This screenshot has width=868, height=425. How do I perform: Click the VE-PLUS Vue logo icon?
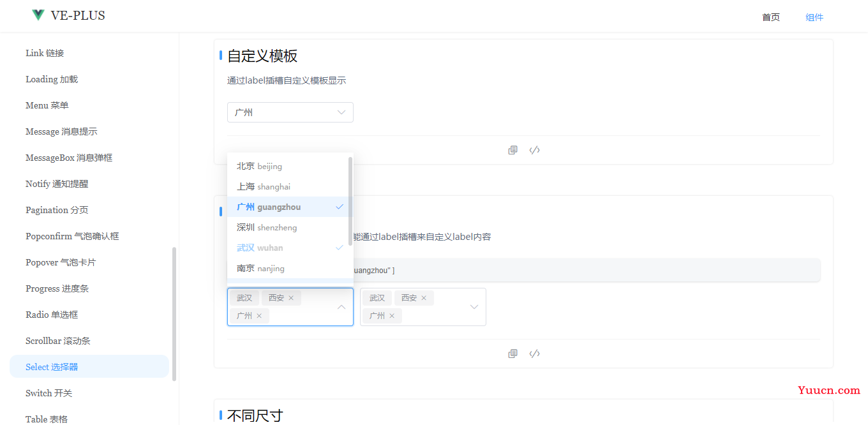[38, 15]
